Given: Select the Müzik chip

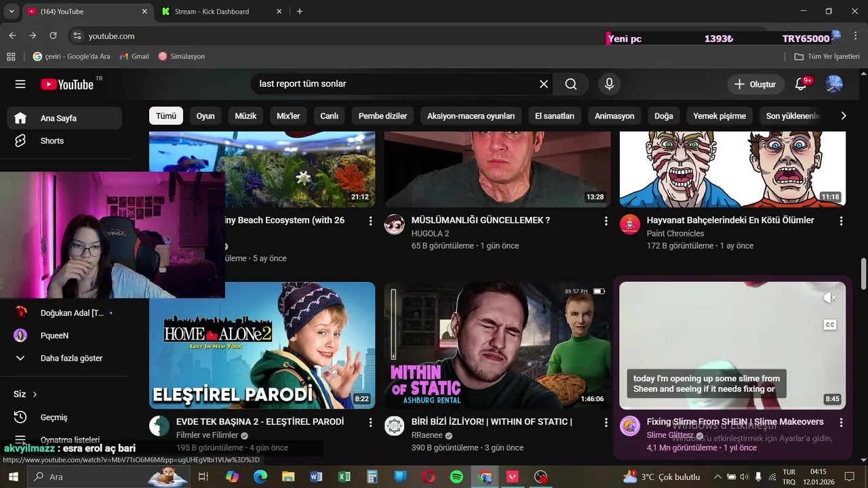Looking at the screenshot, I should (245, 116).
